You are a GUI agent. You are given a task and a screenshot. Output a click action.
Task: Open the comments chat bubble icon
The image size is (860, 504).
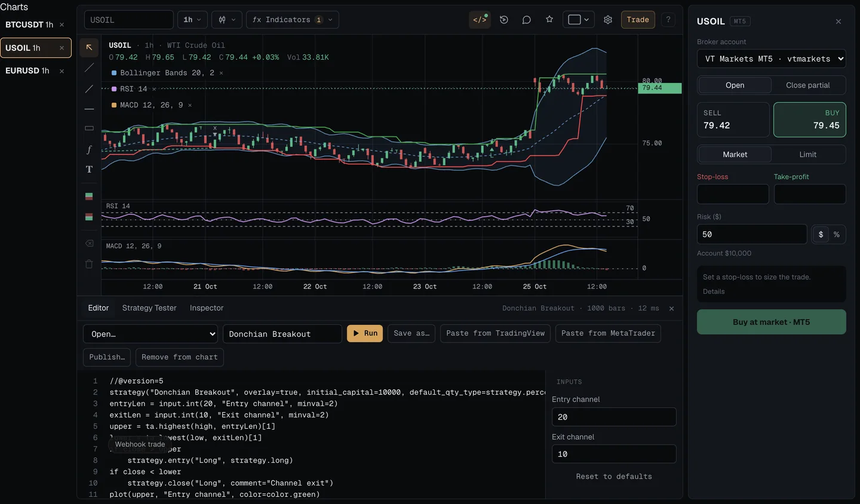pos(526,20)
